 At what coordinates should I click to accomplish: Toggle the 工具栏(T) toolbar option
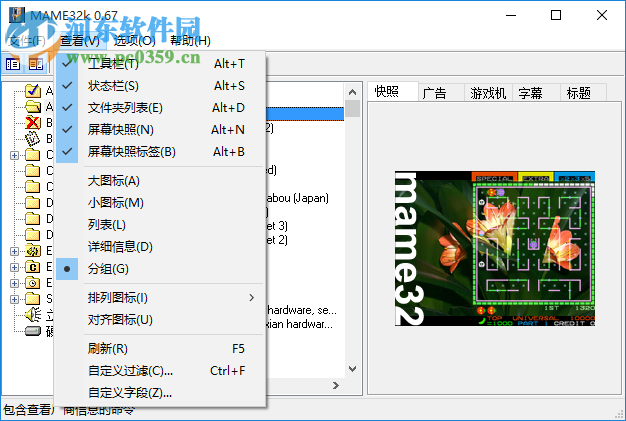tap(160, 64)
